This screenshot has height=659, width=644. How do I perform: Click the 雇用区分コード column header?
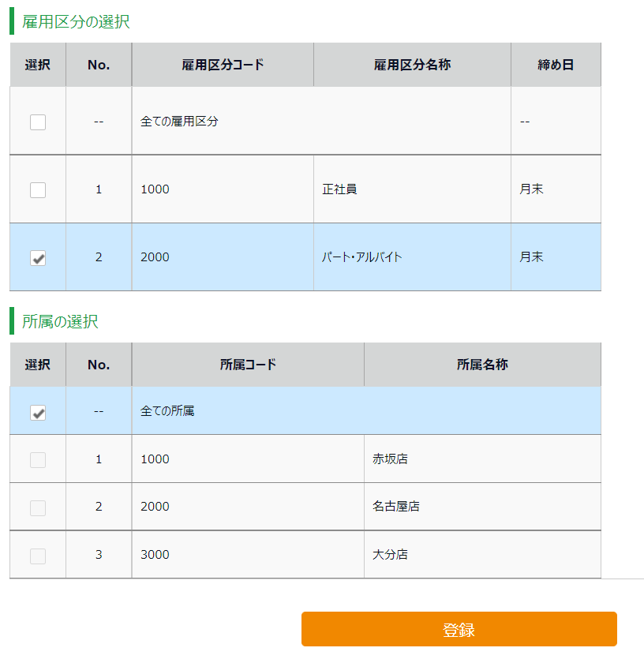point(223,65)
